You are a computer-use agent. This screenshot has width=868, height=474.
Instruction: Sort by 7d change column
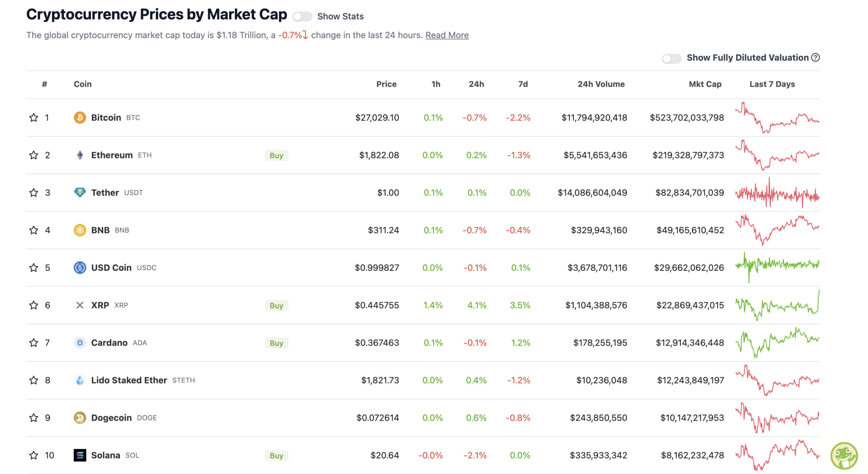click(x=523, y=84)
